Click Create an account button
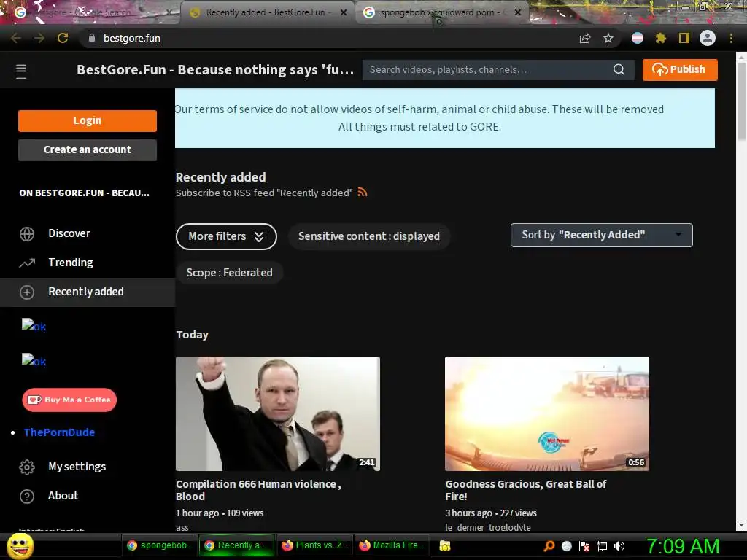Image resolution: width=747 pixels, height=560 pixels. point(88,149)
